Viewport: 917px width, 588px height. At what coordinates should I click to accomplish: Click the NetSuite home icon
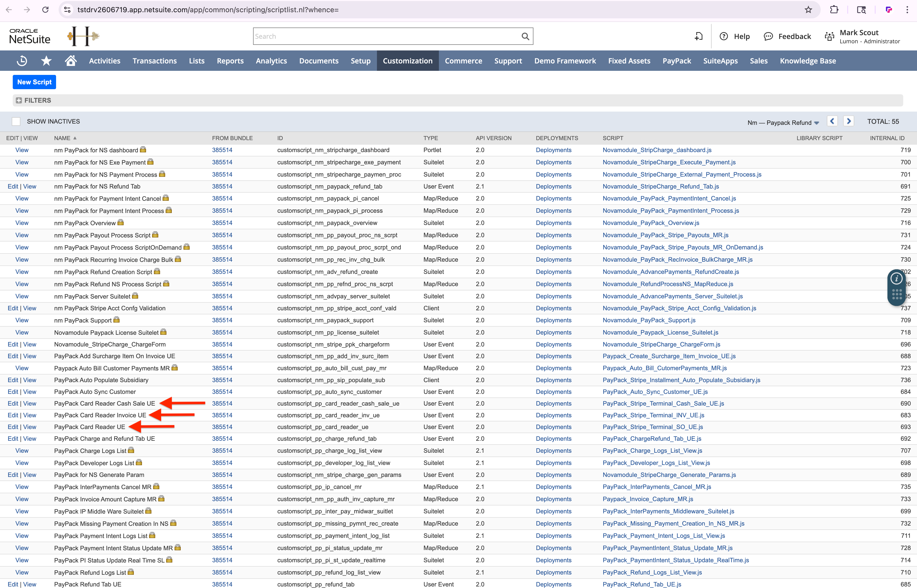(71, 60)
